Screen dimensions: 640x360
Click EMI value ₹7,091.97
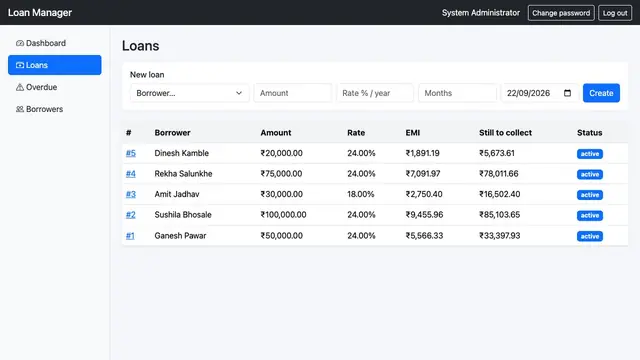tap(423, 173)
